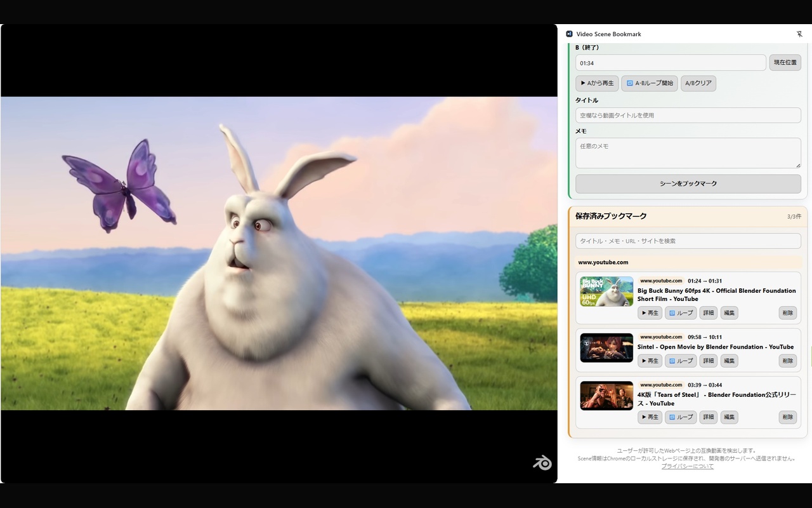
Task: Click the 09:58 → 10:11 time range
Action: (705, 337)
